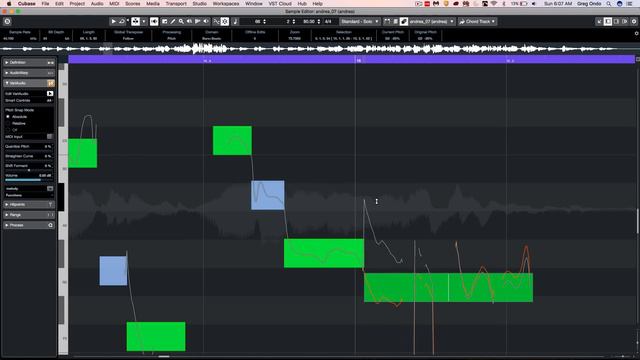Click the purple event bar above editor
Screen dimensions: 640x360
point(351,60)
